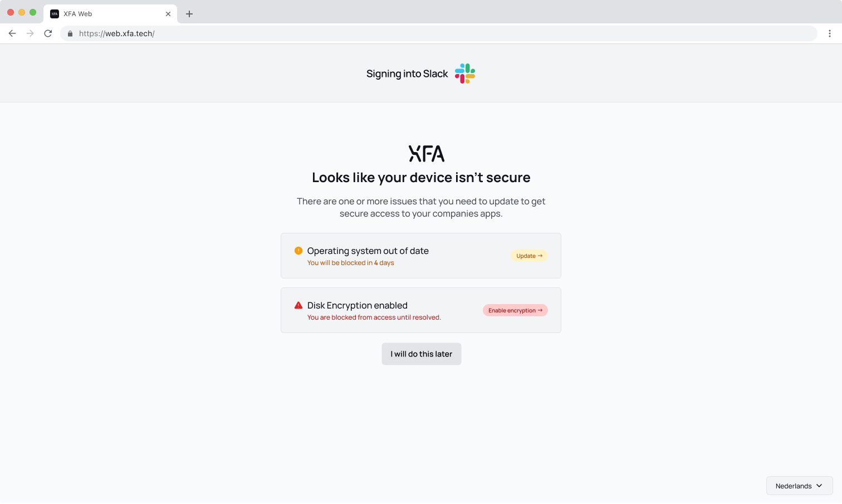Click the red alert triangle for Disk Encryption
This screenshot has width=842, height=504.
pos(298,305)
